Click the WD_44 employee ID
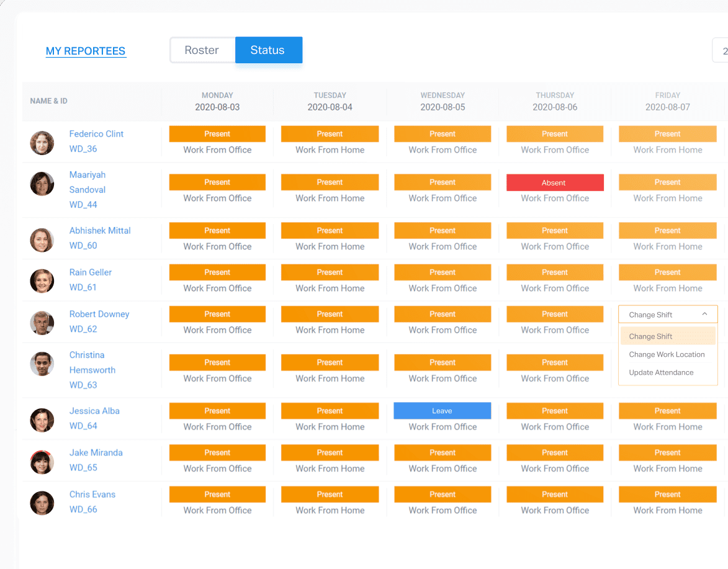This screenshot has height=569, width=728. pos(83,205)
